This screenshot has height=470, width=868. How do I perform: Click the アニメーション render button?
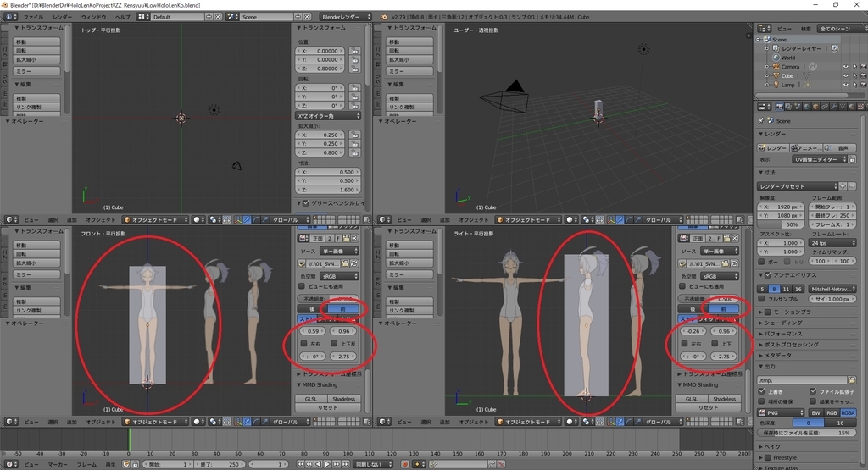(x=806, y=148)
